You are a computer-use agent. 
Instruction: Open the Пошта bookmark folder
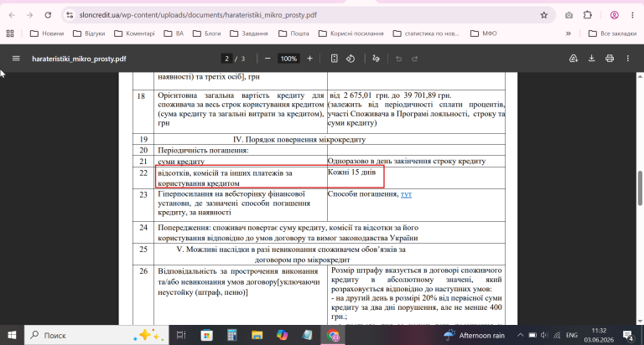pyautogui.click(x=293, y=33)
